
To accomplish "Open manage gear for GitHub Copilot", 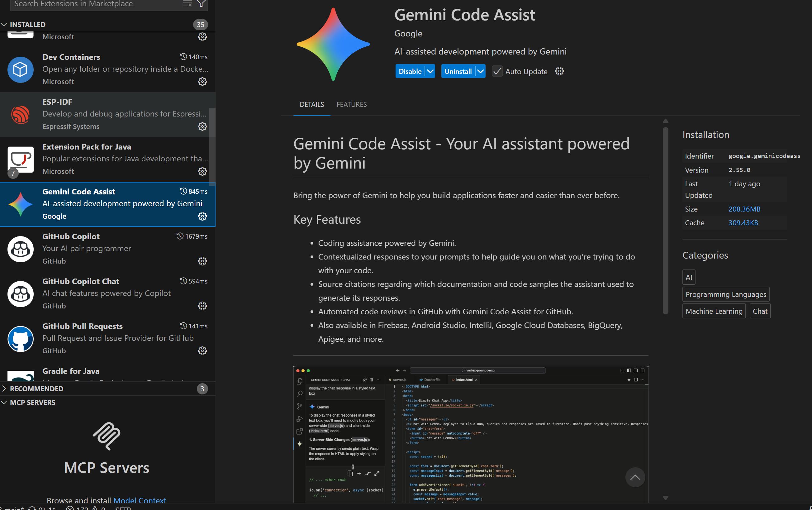I will coord(202,261).
